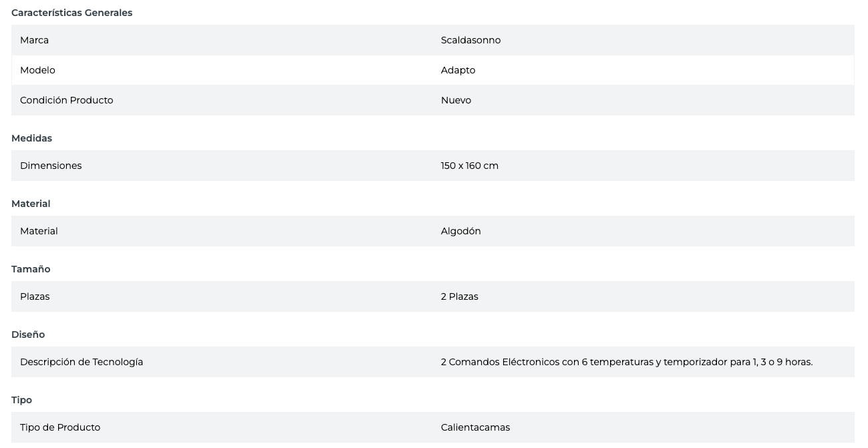Select the Marca row label
The height and width of the screenshot is (448, 868).
[34, 40]
